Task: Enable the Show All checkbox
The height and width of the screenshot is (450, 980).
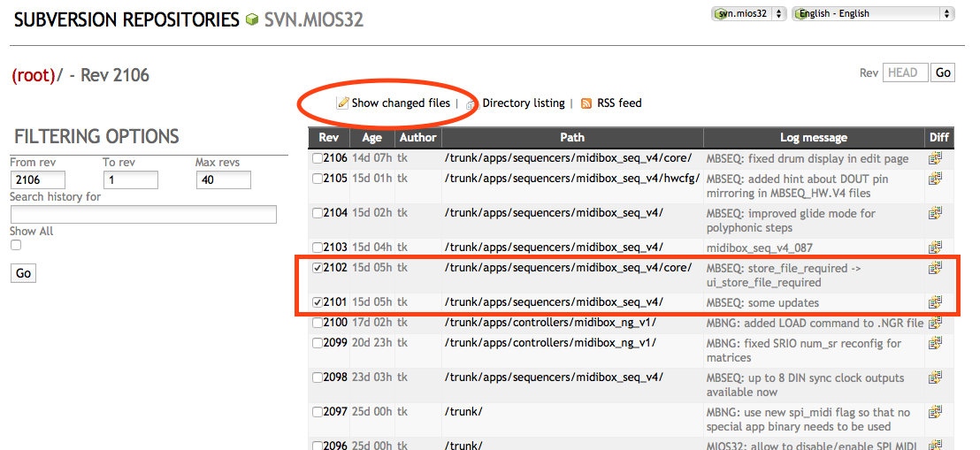Action: [x=16, y=246]
